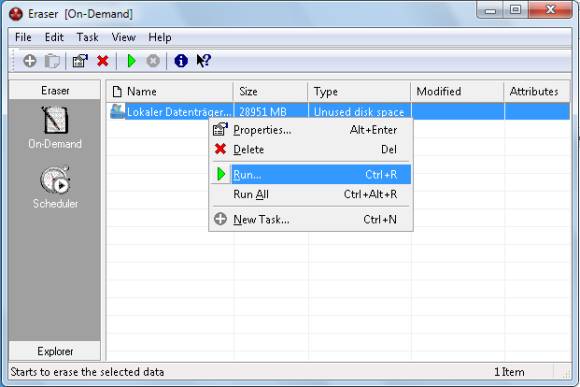Click the blue About info icon

click(181, 61)
